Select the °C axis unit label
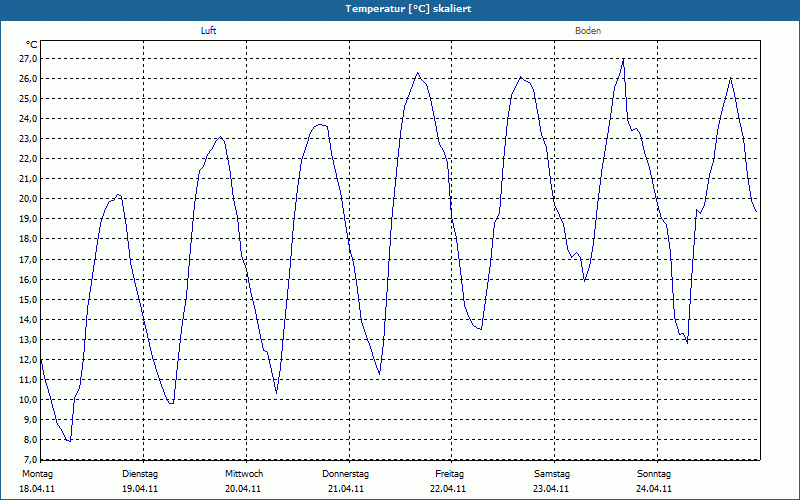The image size is (800, 500). [x=31, y=45]
